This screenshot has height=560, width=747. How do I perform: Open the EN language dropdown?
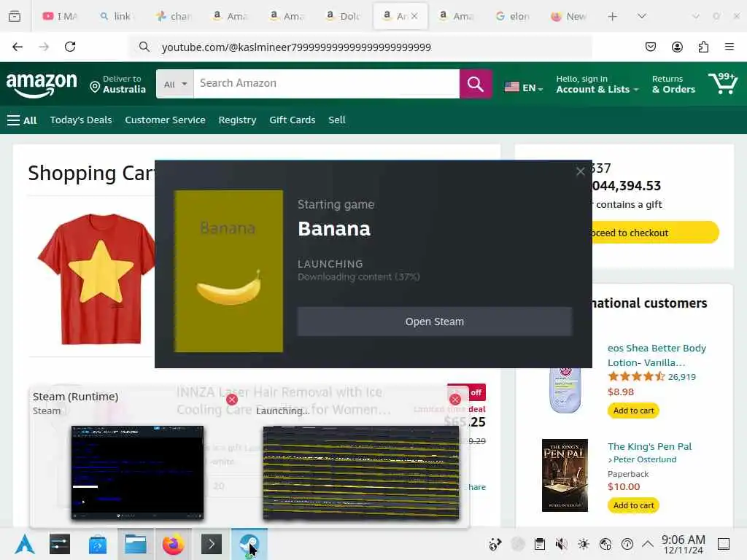(524, 87)
